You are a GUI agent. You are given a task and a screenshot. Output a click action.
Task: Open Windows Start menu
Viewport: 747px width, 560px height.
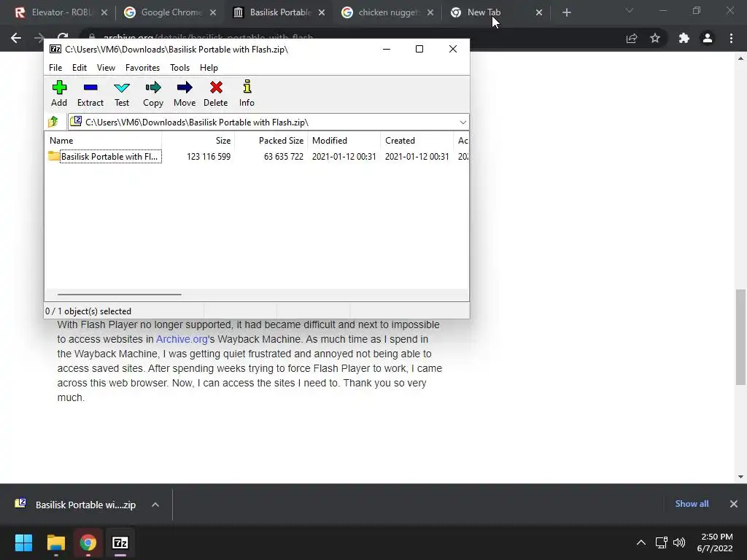click(23, 542)
